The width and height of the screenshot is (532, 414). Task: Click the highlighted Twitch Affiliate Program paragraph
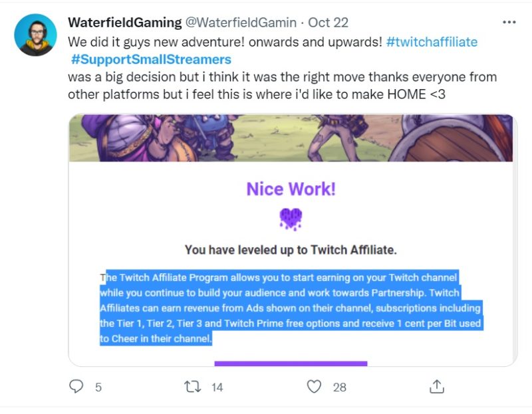[291, 308]
